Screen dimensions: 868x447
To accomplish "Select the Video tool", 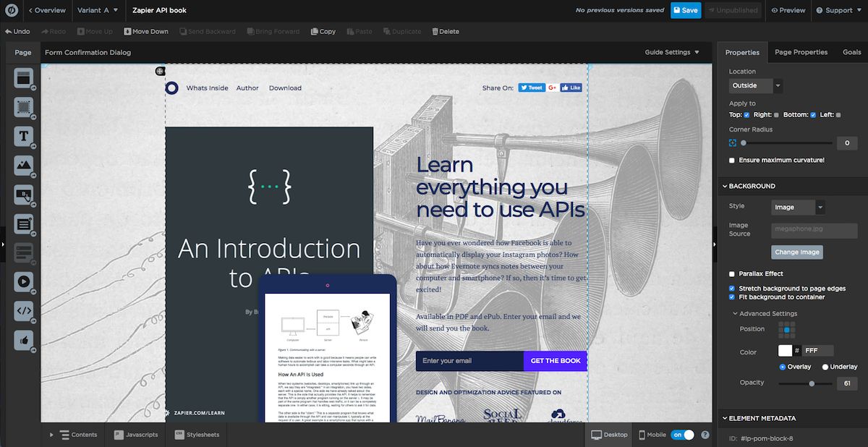I will click(23, 281).
